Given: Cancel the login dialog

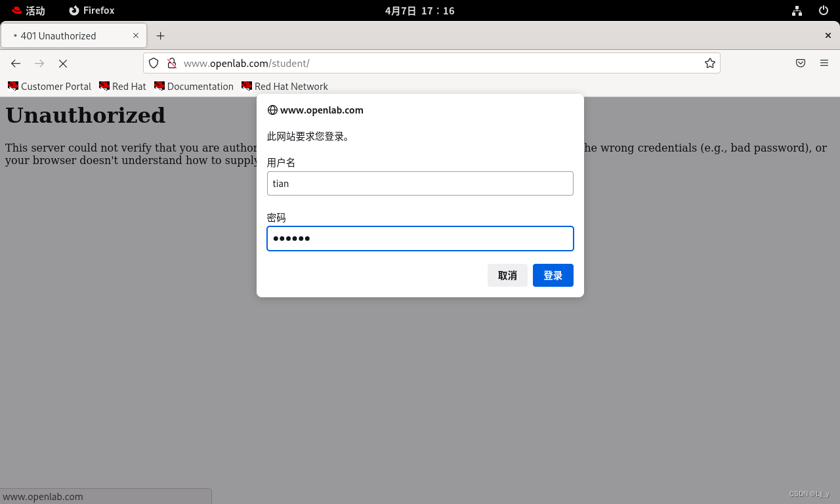Looking at the screenshot, I should point(507,276).
